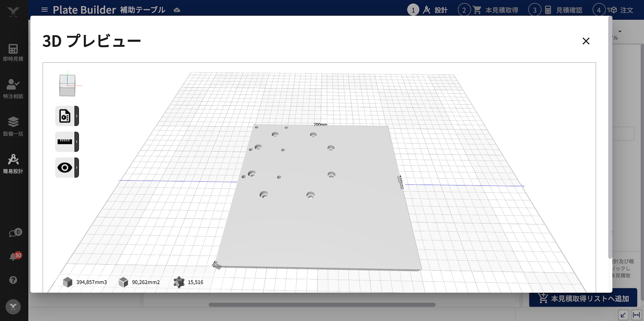Open the file settings tool icon

click(x=65, y=116)
